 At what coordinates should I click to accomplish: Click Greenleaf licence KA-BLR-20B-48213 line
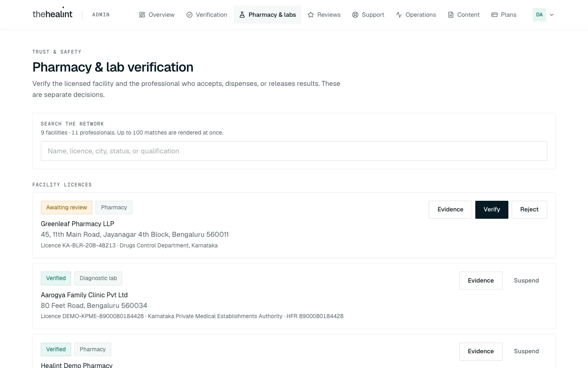129,245
